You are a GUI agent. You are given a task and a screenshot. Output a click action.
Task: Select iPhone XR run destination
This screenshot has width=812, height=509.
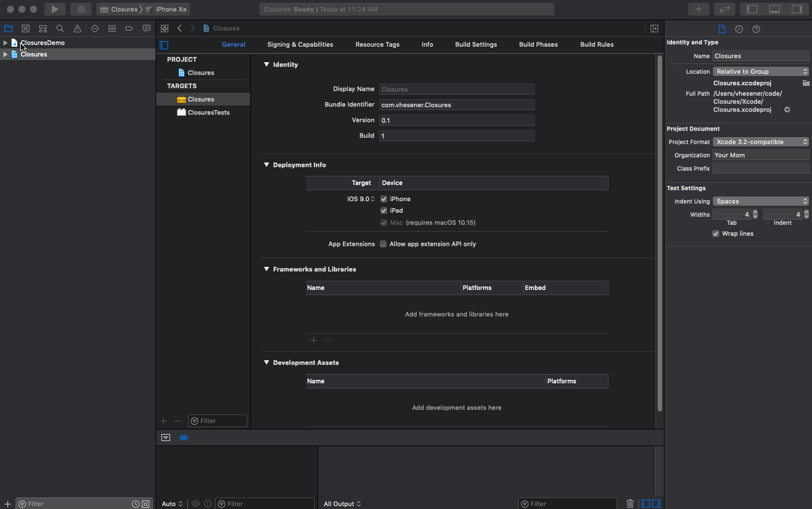point(167,9)
